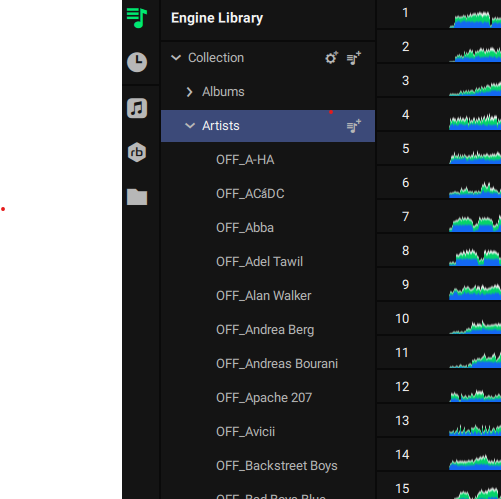Open the iTunes music note library

137,108
